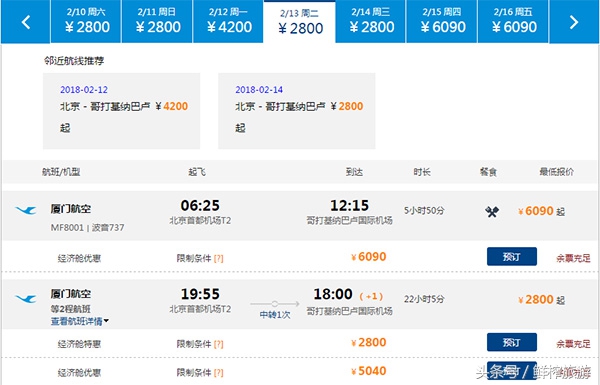Screen dimensions: 600x385
Task: Click 经济舱特惠 fare label
Action: click(79, 344)
